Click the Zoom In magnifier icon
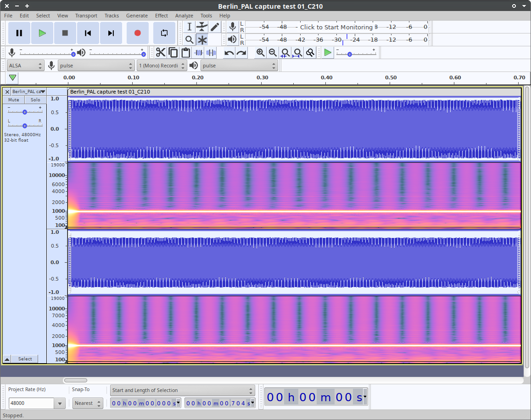Viewport: 531px width, 420px height. pos(260,53)
